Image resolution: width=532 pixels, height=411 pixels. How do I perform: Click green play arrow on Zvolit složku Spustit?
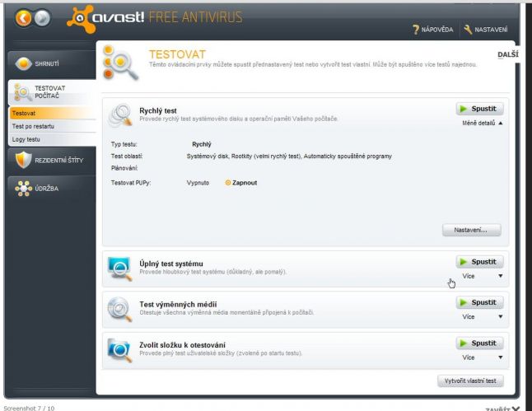click(463, 343)
